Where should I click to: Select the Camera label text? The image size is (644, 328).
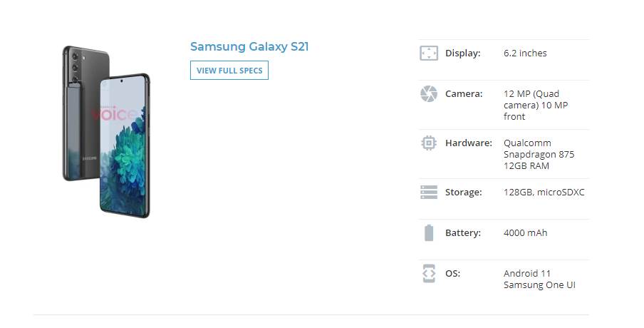coord(464,94)
